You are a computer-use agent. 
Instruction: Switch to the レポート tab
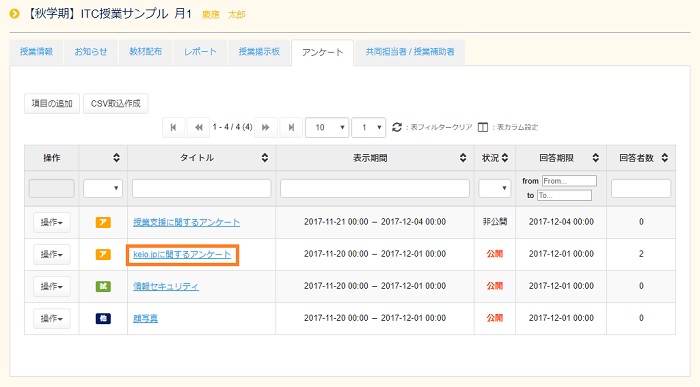click(x=200, y=52)
